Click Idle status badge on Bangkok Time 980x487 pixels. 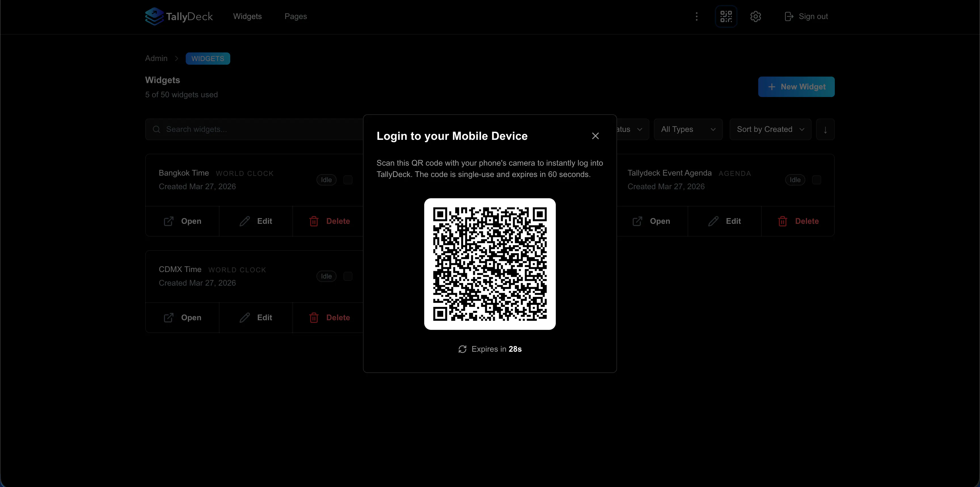(x=326, y=180)
